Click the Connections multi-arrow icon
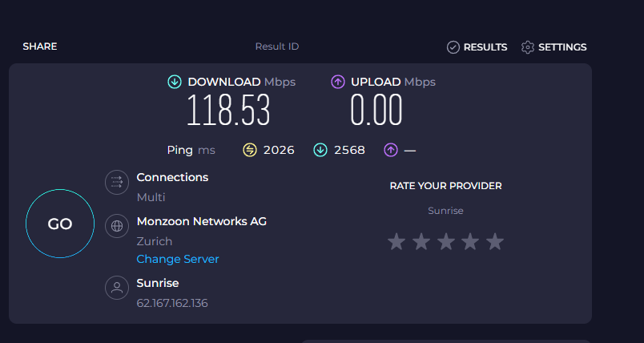The width and height of the screenshot is (644, 343). pos(117,183)
